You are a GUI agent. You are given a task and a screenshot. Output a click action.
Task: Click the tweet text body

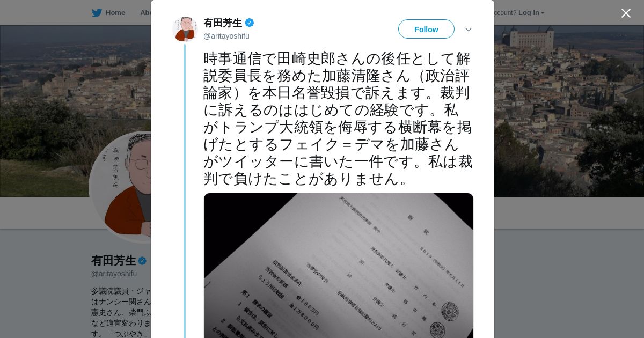(338, 119)
